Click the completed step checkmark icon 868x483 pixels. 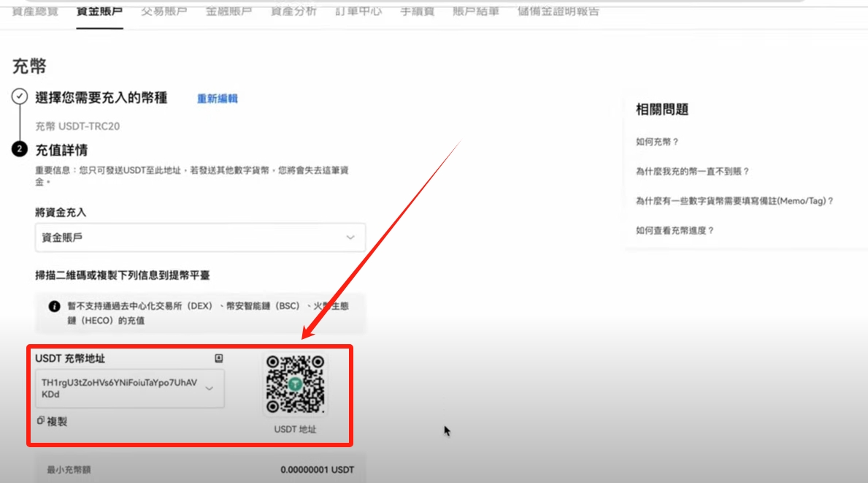pos(20,96)
